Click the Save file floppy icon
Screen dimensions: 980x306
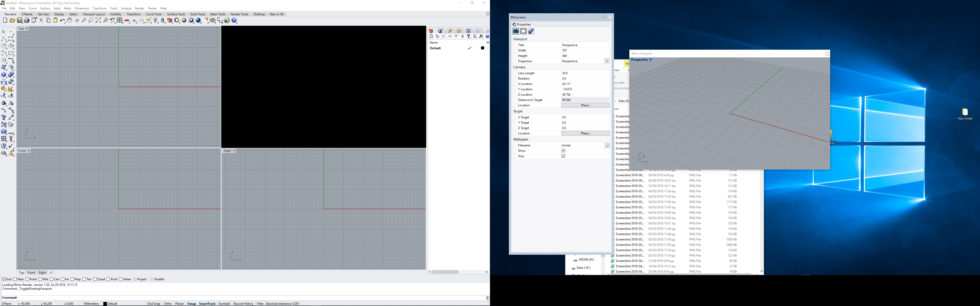coord(19,20)
